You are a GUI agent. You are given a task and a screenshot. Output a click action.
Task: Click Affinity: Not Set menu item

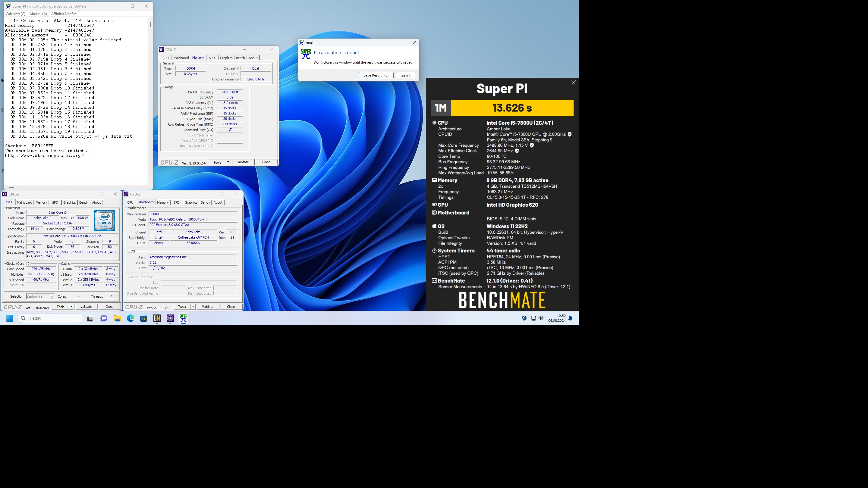[x=64, y=14]
